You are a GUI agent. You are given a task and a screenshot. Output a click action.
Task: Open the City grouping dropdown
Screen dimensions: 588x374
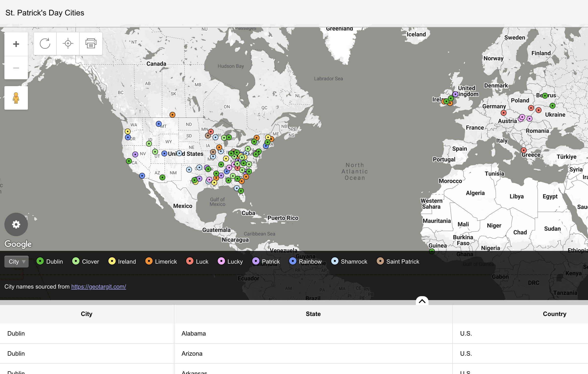(17, 262)
